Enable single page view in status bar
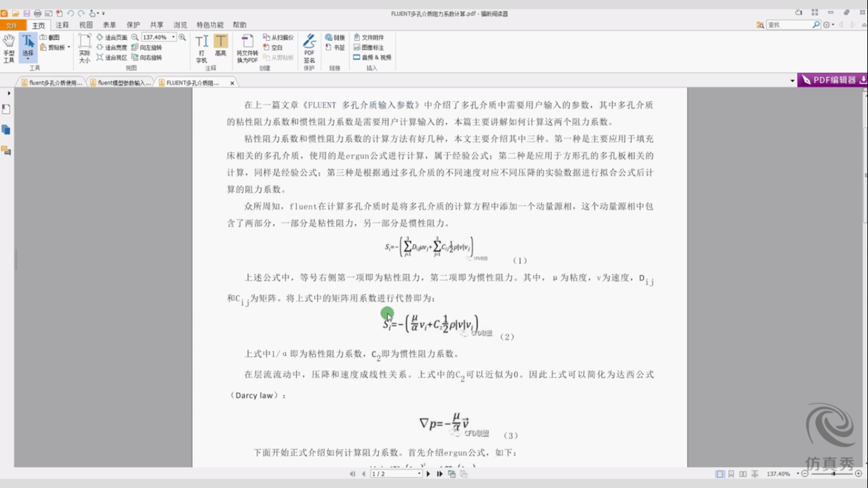Screen dimensions: 868x488 (720, 474)
